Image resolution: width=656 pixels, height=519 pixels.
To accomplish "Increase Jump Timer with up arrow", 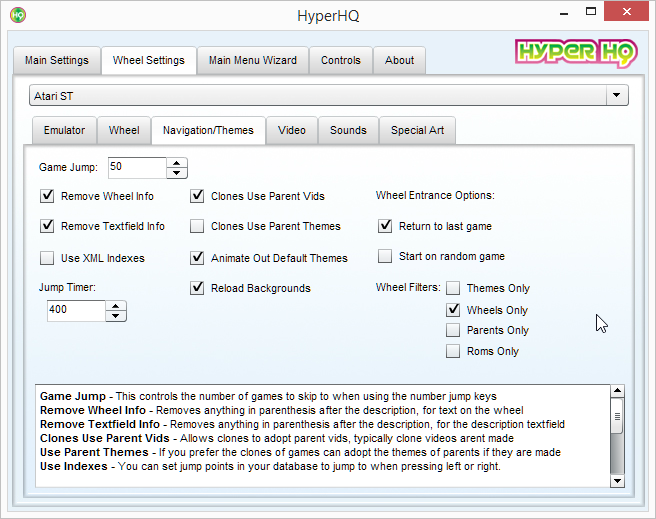I will pos(116,305).
